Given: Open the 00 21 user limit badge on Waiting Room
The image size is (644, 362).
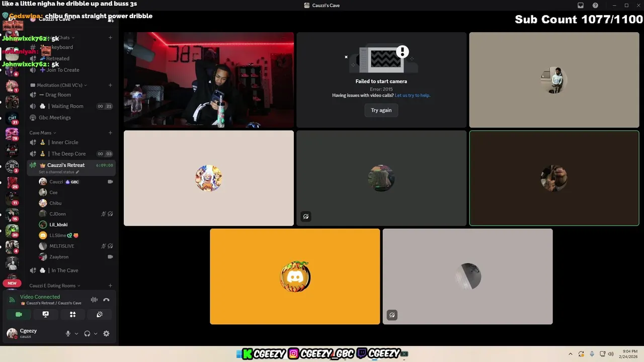Looking at the screenshot, I should pyautogui.click(x=105, y=106).
